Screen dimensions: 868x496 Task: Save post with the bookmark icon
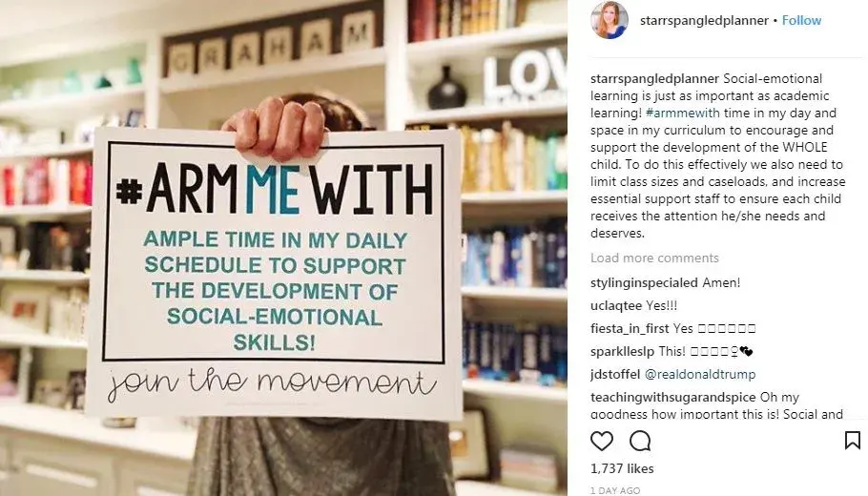(x=853, y=441)
